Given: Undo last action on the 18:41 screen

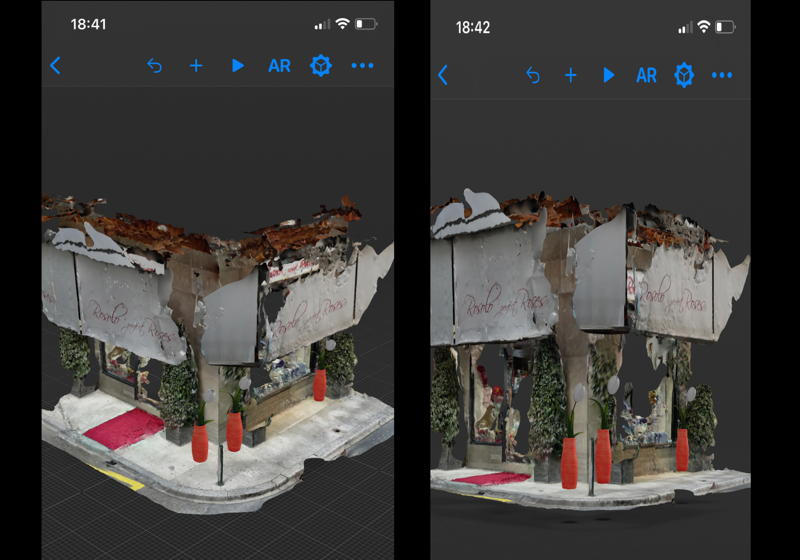Looking at the screenshot, I should [x=154, y=66].
